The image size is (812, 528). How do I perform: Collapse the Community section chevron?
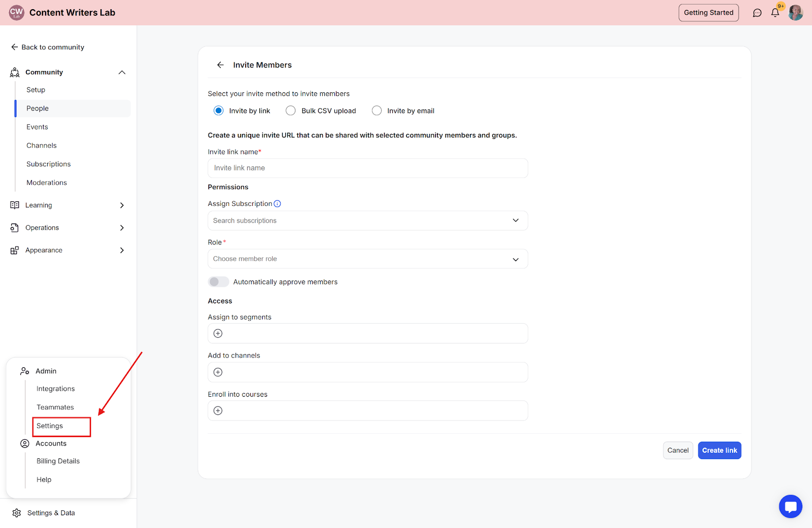pos(122,72)
